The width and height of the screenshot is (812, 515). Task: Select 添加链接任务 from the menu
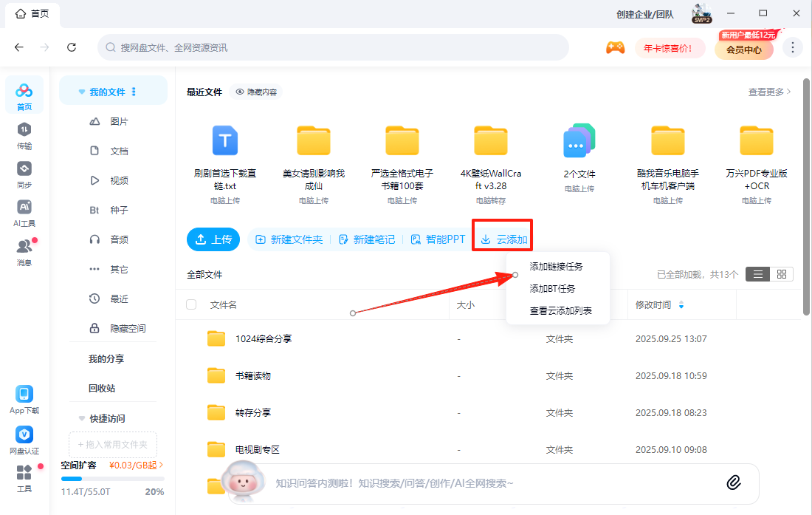556,267
